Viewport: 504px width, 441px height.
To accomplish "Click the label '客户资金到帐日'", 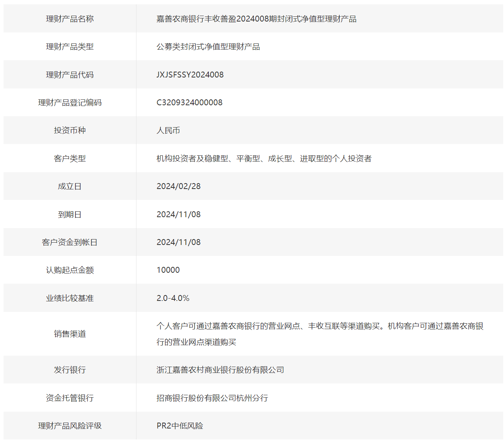I will [x=70, y=242].
